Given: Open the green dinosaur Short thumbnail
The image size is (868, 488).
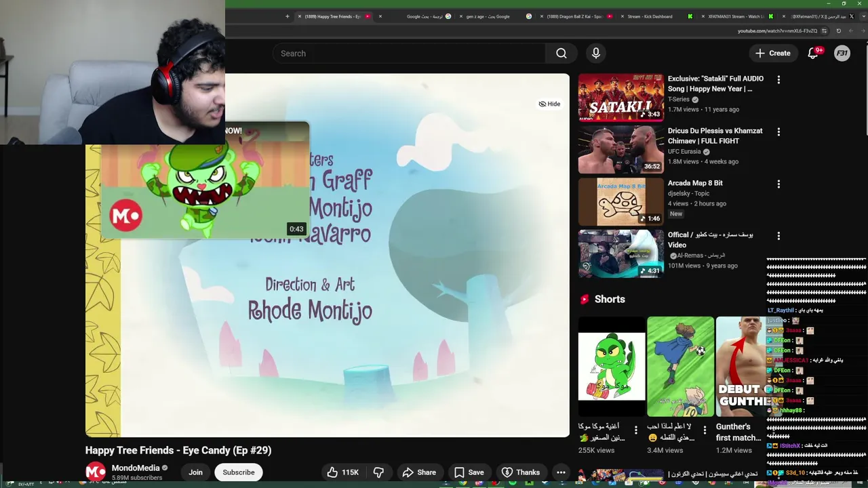Looking at the screenshot, I should coord(612,367).
